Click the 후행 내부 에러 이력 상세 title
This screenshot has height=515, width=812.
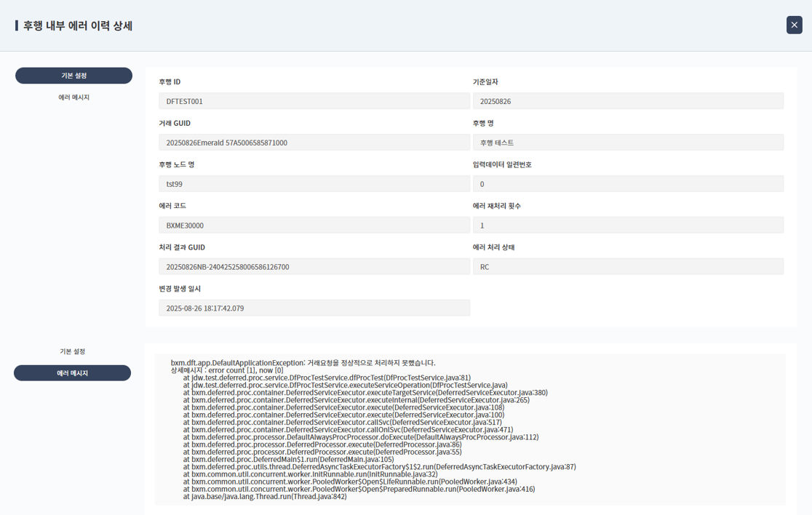click(x=77, y=25)
